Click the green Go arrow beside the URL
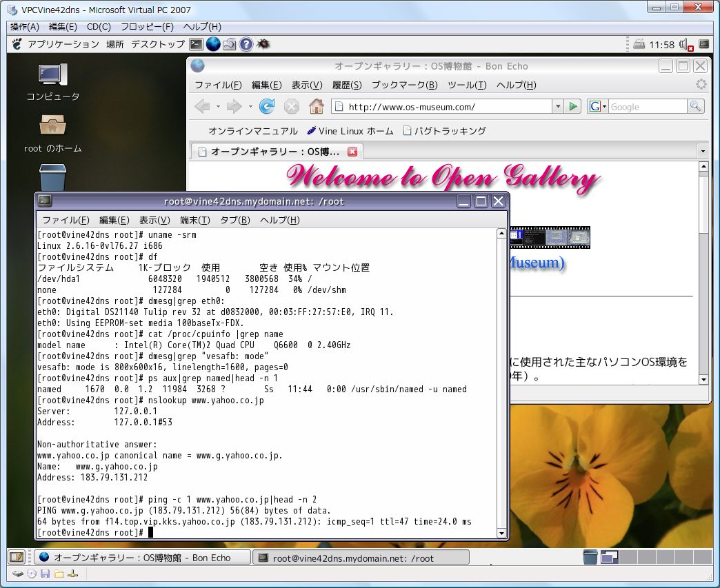Screen dimensions: 720x588 [573, 106]
